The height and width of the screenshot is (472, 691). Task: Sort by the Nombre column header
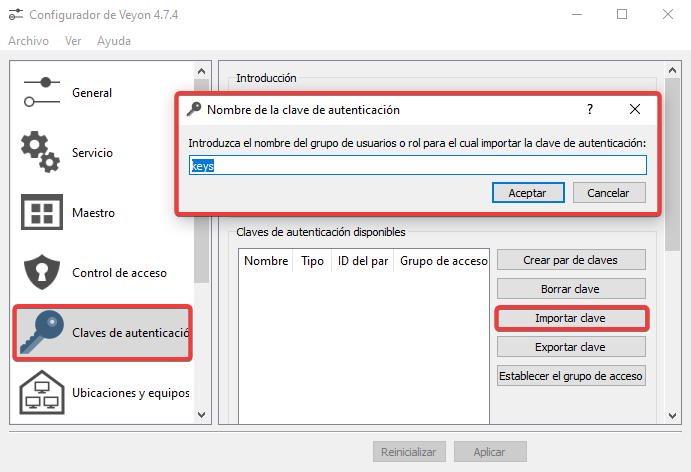265,261
